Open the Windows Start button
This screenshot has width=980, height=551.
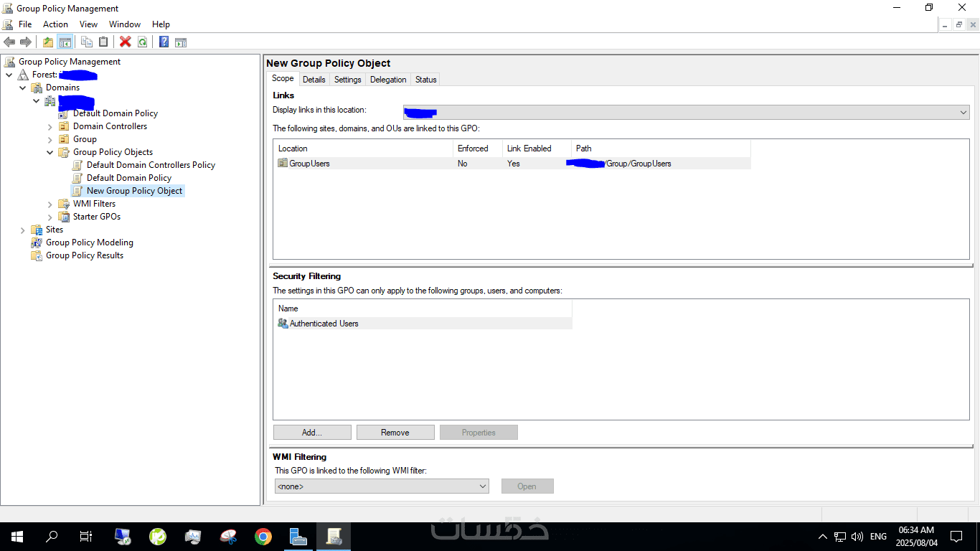point(17,537)
